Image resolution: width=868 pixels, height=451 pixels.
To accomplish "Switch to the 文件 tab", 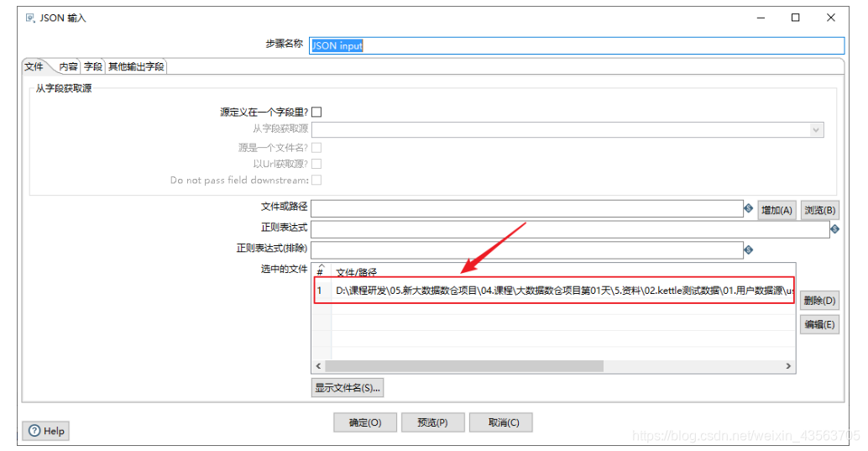I will pyautogui.click(x=34, y=66).
